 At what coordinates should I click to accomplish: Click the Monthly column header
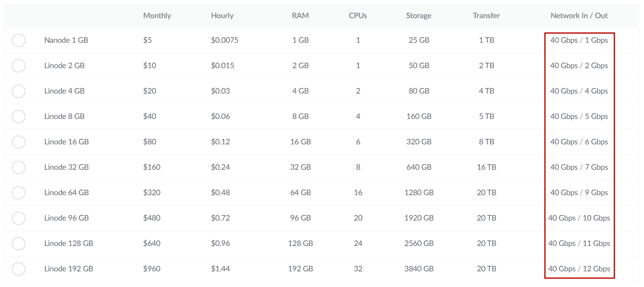tap(157, 16)
